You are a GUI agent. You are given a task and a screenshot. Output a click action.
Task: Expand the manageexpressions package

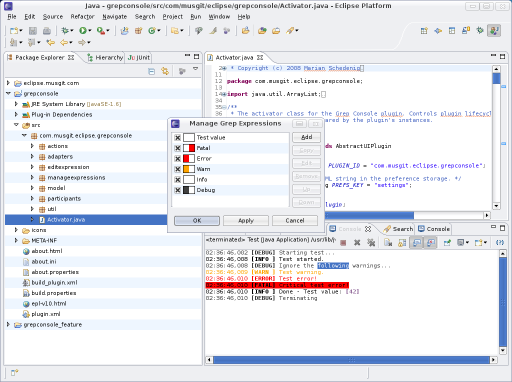coord(32,177)
